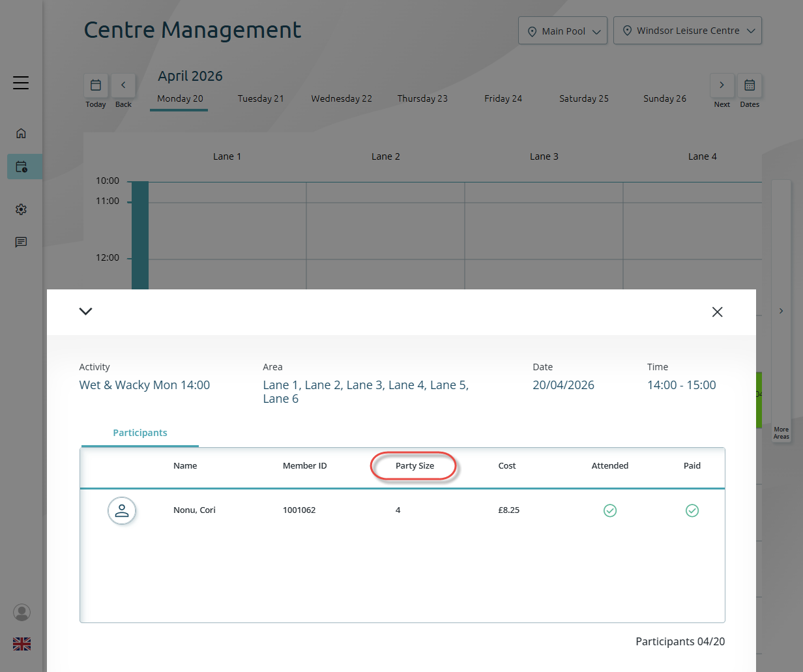
Task: Toggle Attended checkmark for Cori Nonu
Action: tap(610, 510)
